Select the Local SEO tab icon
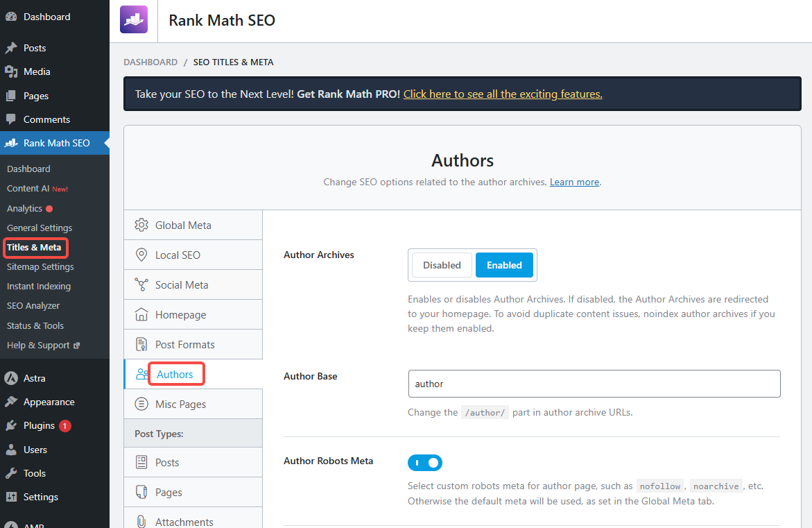 coord(141,255)
